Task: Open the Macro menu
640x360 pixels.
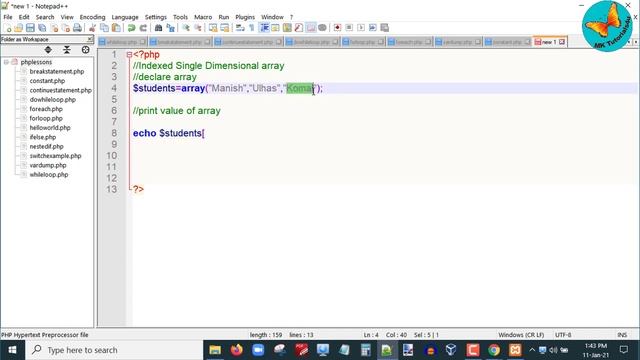Action: coord(203,17)
